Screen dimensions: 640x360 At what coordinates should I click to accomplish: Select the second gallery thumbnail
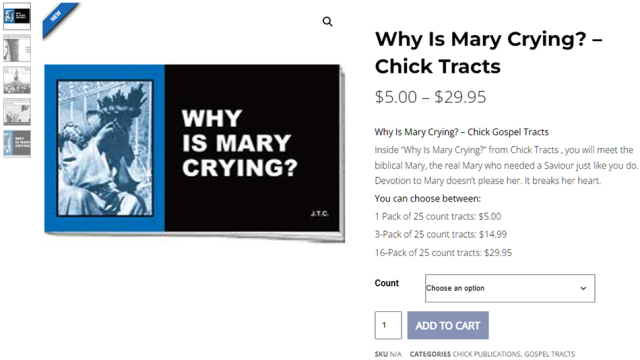click(17, 48)
